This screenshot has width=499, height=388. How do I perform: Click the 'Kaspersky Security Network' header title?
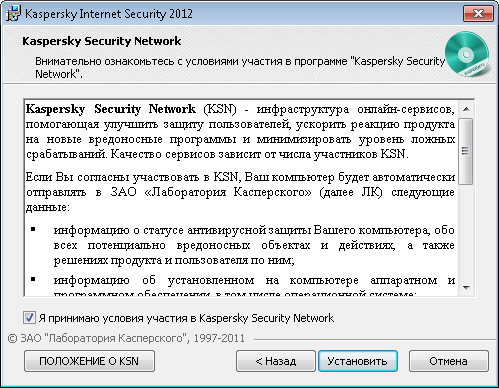coord(101,41)
